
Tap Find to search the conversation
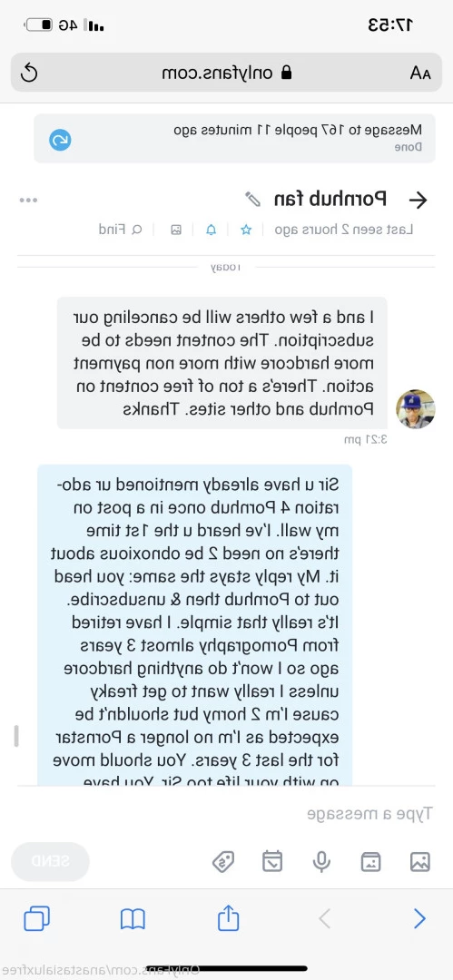[120, 230]
